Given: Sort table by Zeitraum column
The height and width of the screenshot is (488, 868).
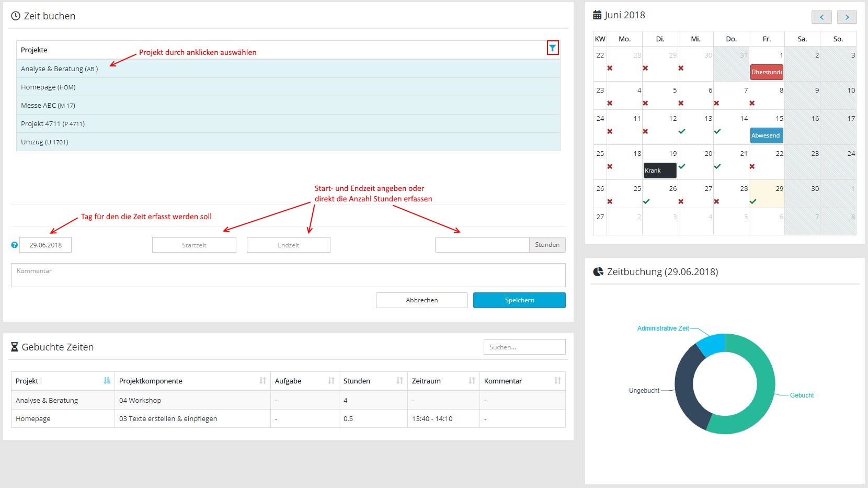Looking at the screenshot, I should [472, 381].
